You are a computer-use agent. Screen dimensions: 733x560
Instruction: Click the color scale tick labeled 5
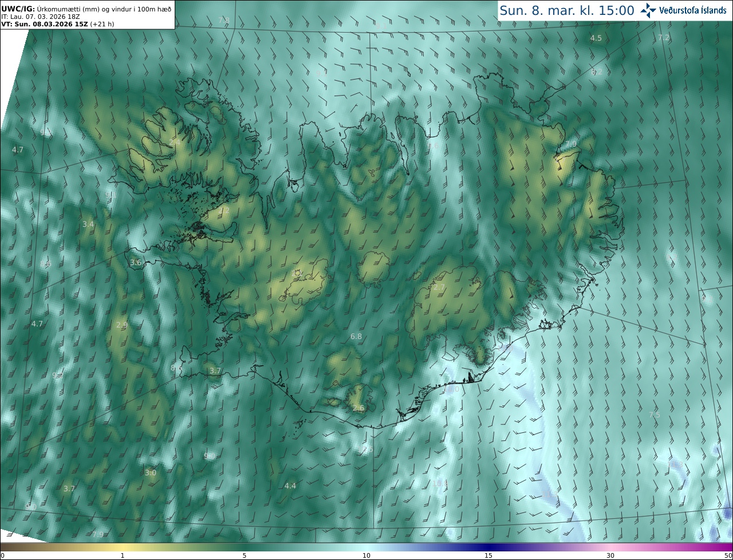[x=245, y=555]
